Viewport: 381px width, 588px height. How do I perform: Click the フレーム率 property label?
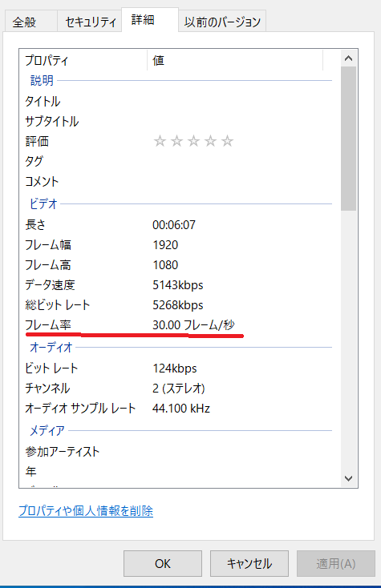point(47,324)
